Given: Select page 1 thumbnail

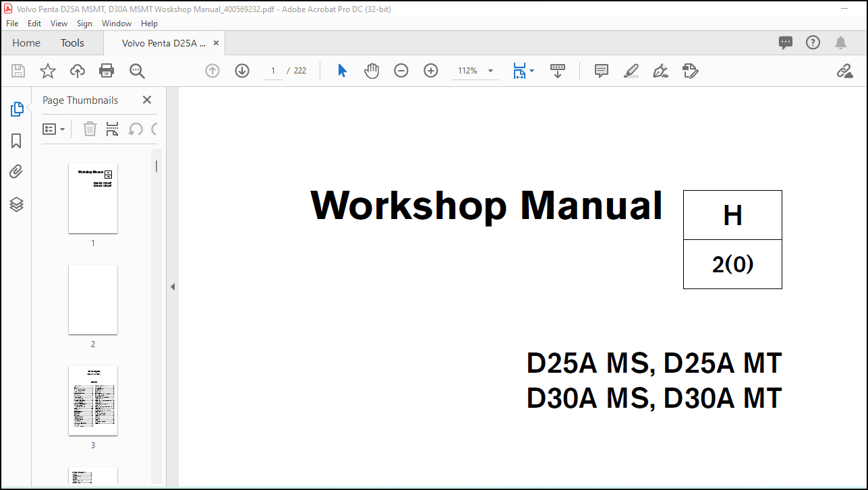Looking at the screenshot, I should point(93,198).
